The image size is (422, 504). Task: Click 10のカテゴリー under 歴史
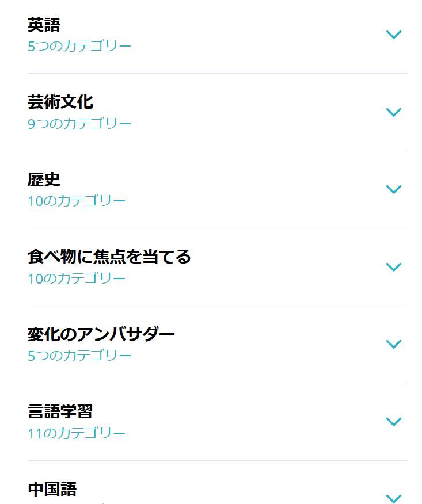pyautogui.click(x=77, y=201)
